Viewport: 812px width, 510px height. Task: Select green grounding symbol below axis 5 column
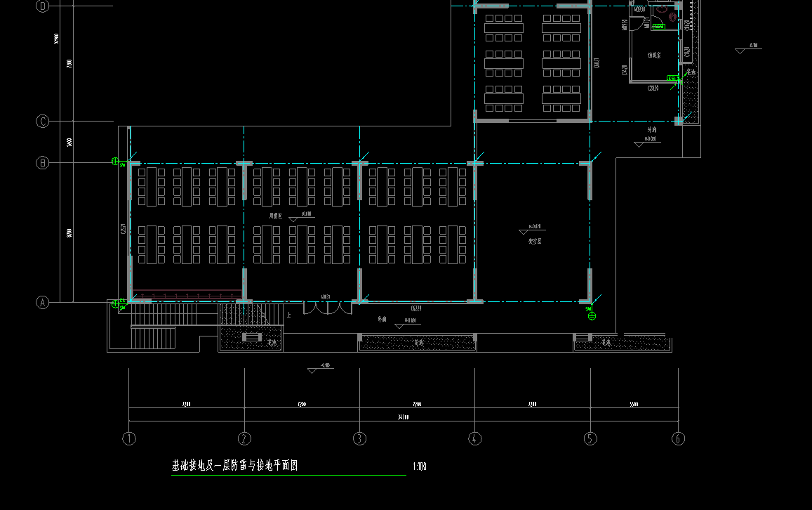click(592, 315)
